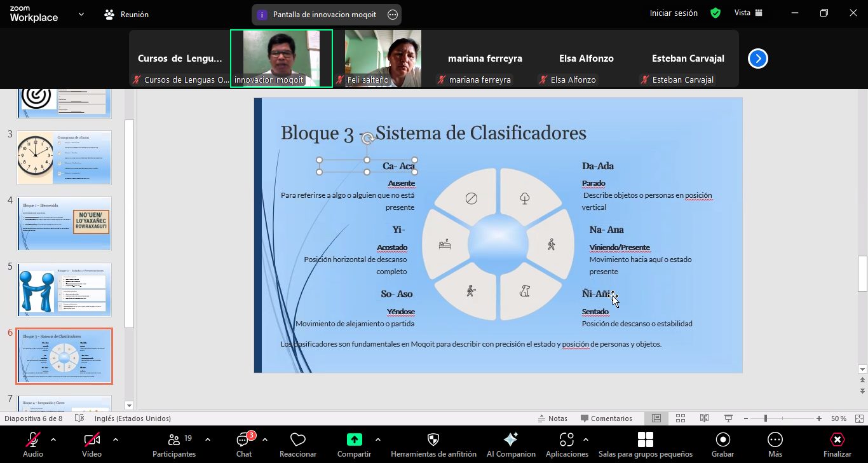Expand the Audio options arrow
This screenshot has height=463, width=868.
pyautogui.click(x=53, y=439)
